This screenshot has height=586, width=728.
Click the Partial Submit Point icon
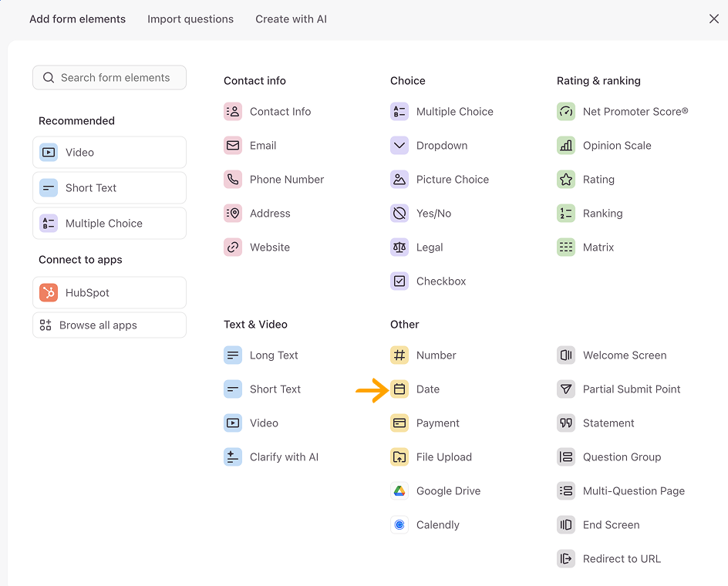pos(566,389)
